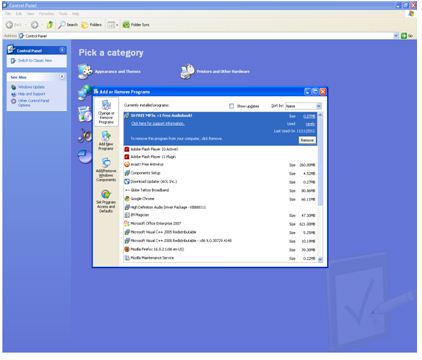Open Printers and Other Hardware category
Viewport: 422px width, 360px height.
(x=215, y=71)
